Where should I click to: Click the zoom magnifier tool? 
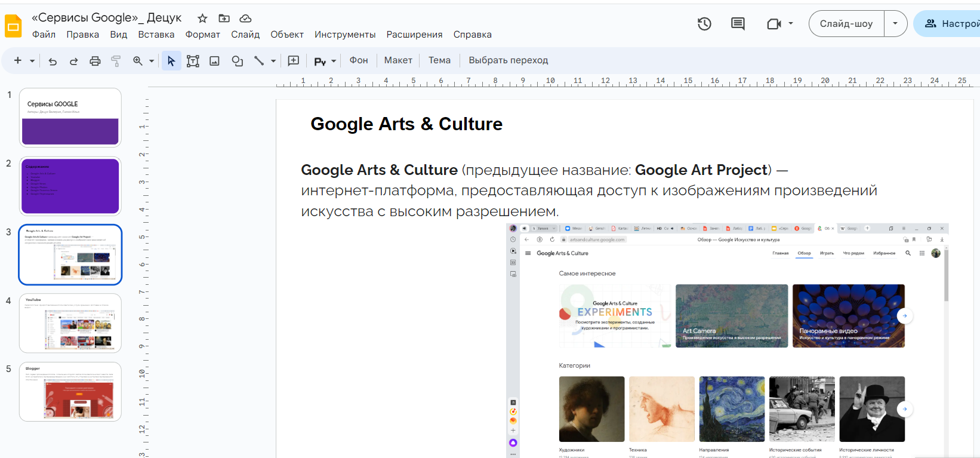(x=138, y=61)
